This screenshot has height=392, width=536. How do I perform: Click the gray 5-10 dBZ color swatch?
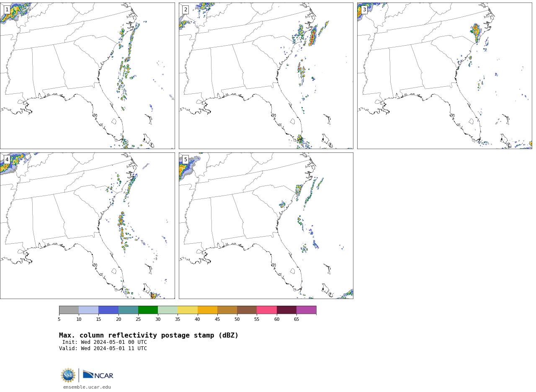pyautogui.click(x=69, y=310)
